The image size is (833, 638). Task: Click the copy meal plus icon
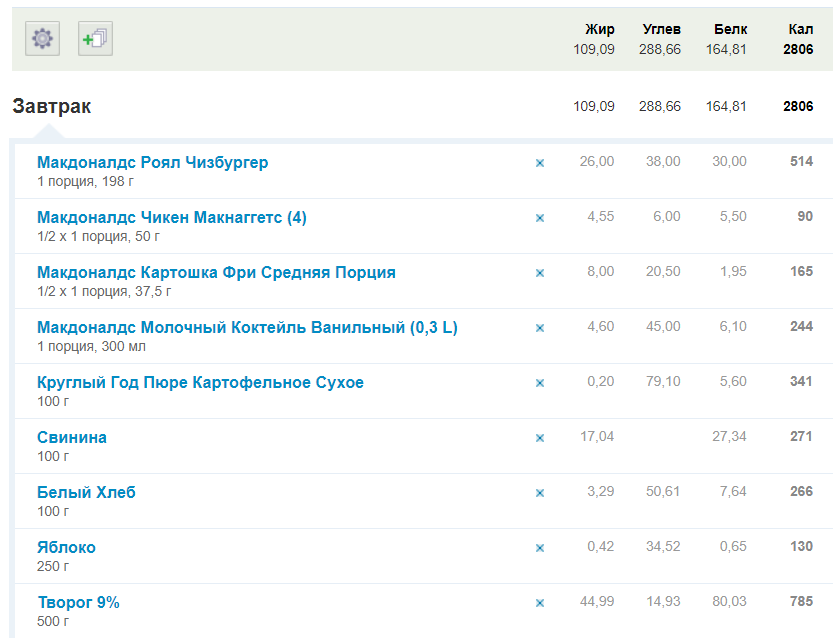pyautogui.click(x=96, y=38)
